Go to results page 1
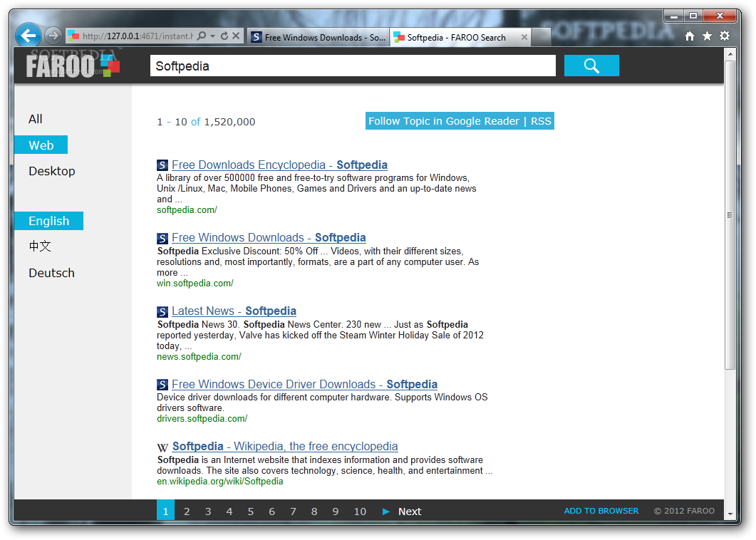 [165, 511]
